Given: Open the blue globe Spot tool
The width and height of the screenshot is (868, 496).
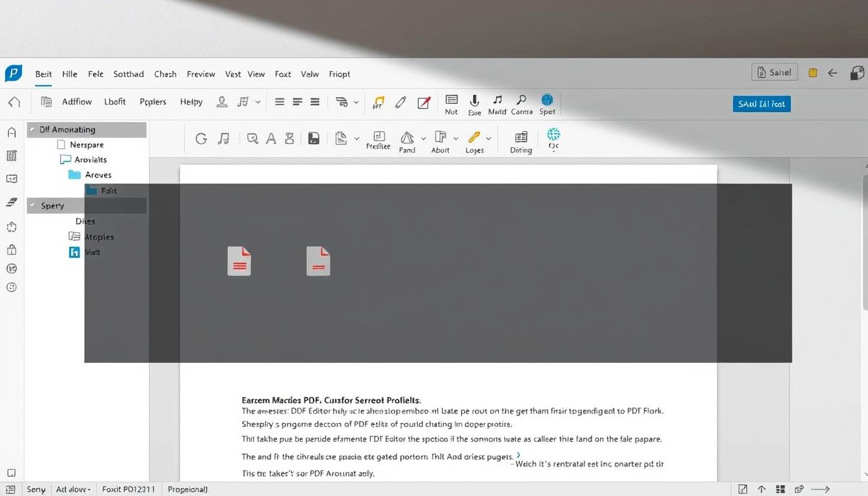Looking at the screenshot, I should click(547, 101).
